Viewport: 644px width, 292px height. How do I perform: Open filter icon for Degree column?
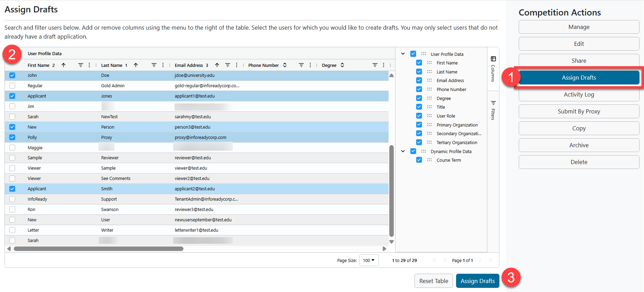[x=375, y=65]
